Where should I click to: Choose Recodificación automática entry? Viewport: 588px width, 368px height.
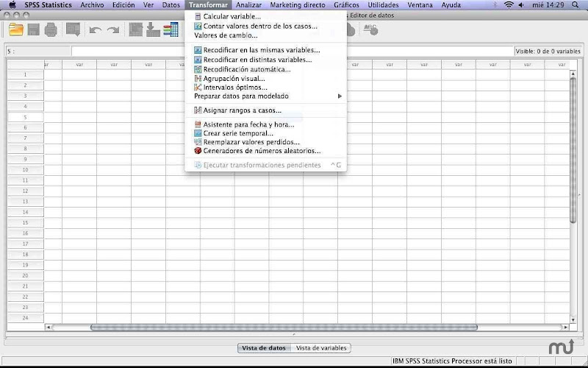(x=266, y=69)
